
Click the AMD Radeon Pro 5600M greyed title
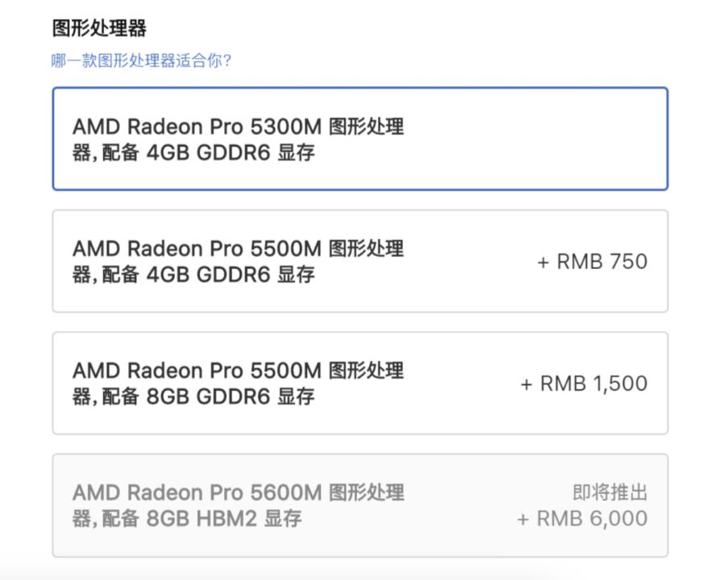coord(197,493)
